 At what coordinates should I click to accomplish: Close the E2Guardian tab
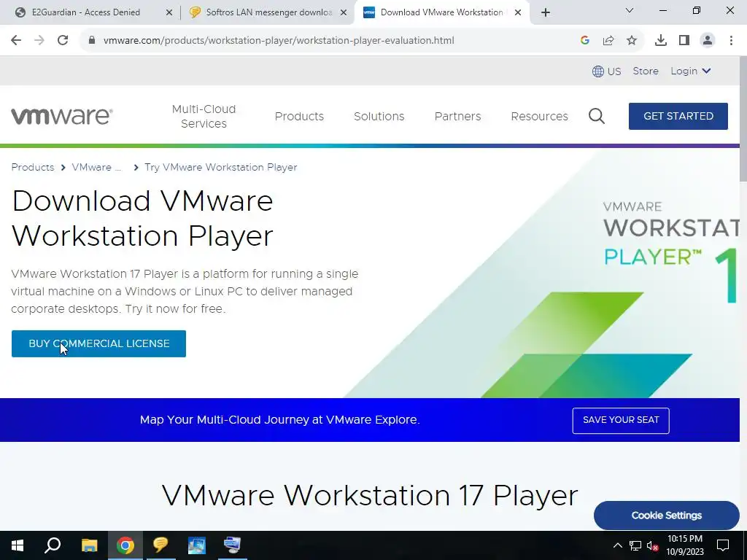pos(169,13)
